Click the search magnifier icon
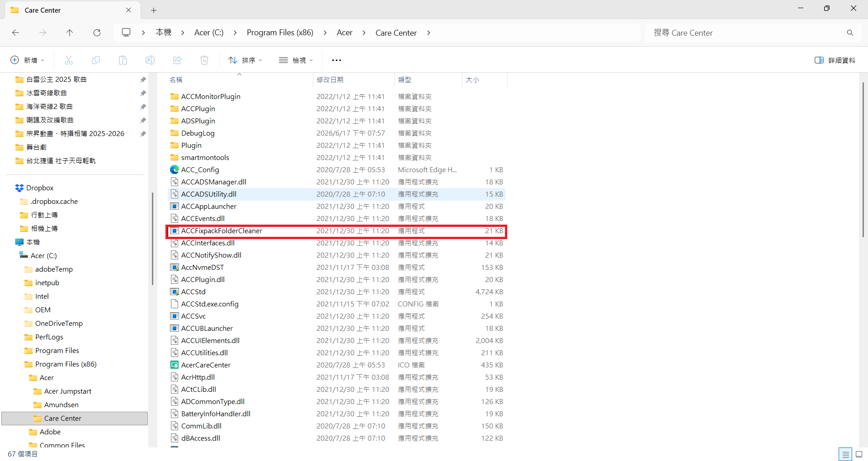This screenshot has height=461, width=868. [850, 33]
